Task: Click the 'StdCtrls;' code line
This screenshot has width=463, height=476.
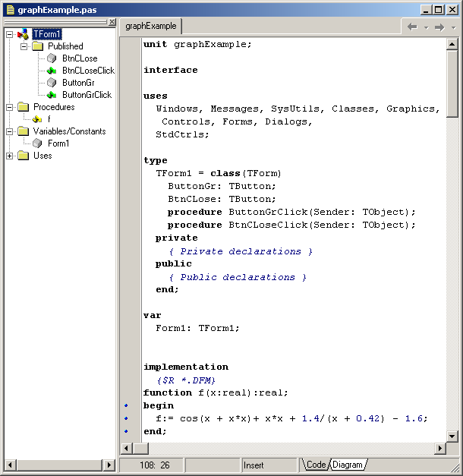Action: 182,134
